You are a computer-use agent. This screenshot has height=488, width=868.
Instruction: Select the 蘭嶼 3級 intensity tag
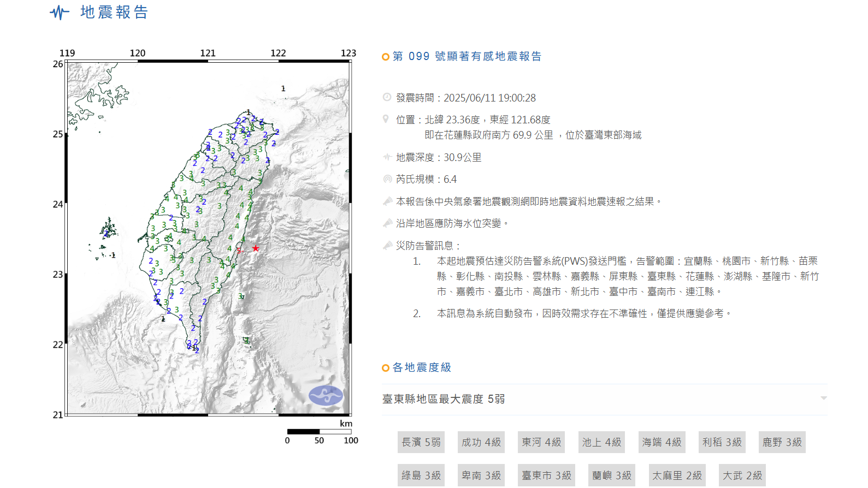[x=612, y=475]
